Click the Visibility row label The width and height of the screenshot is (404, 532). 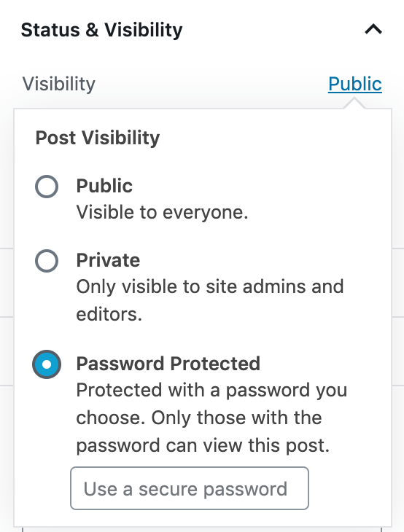tap(59, 84)
